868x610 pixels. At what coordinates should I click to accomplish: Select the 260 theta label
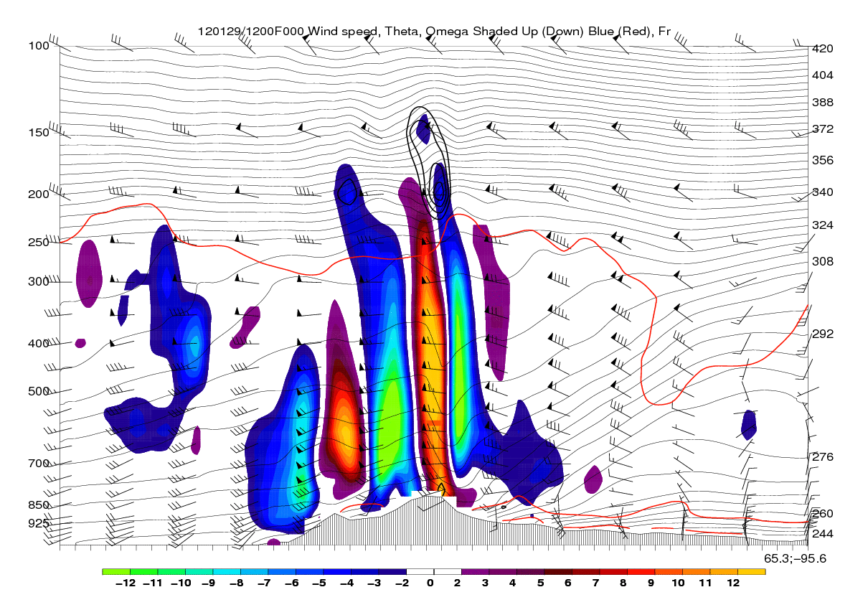(x=822, y=514)
